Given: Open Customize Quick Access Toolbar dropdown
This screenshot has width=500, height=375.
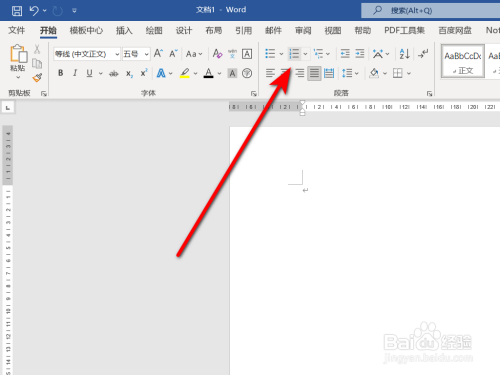Looking at the screenshot, I should pyautogui.click(x=74, y=11).
